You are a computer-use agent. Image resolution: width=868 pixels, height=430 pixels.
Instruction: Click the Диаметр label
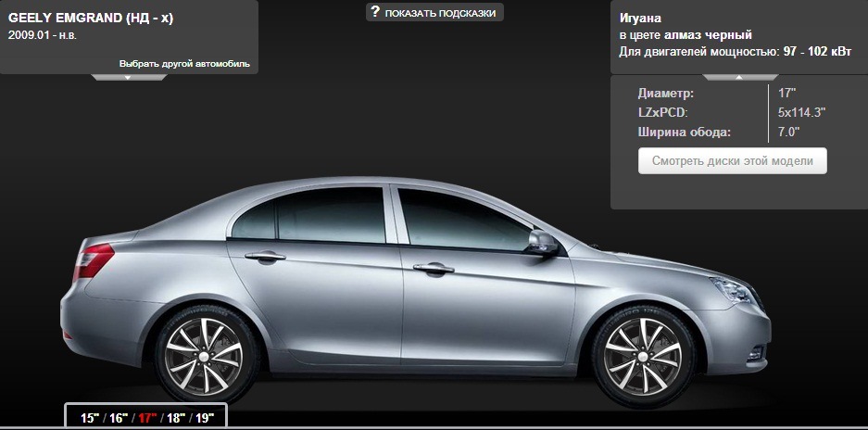tap(665, 93)
